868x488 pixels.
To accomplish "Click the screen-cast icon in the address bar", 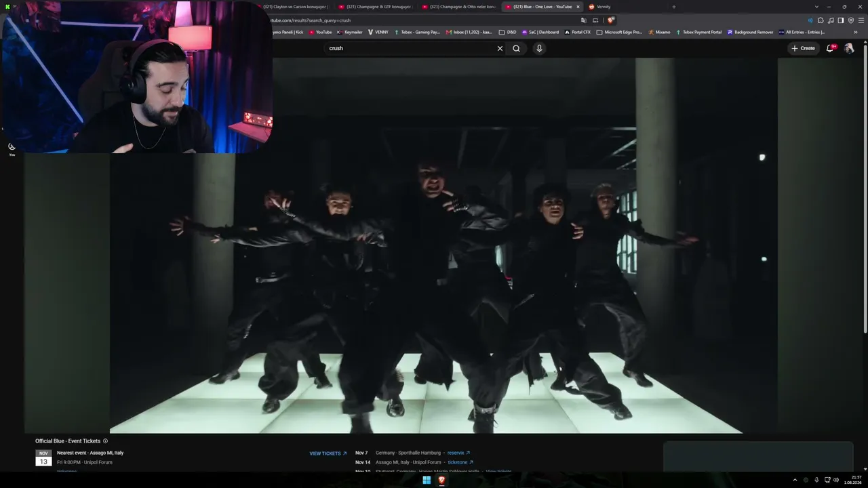I will point(595,20).
